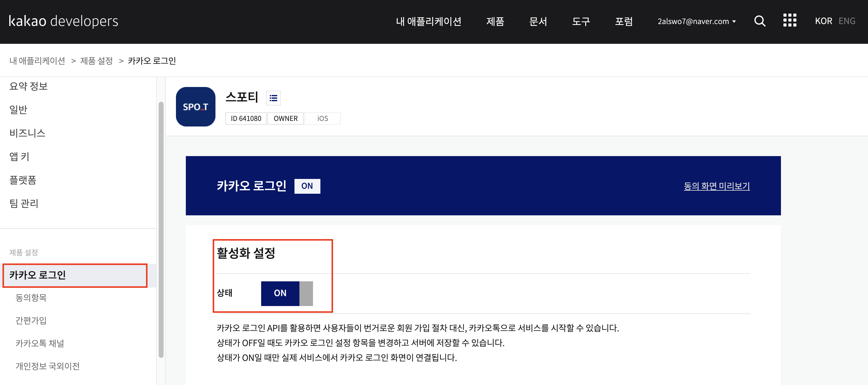
Task: Click the 동의 화면 미리보기 link
Action: [x=716, y=186]
